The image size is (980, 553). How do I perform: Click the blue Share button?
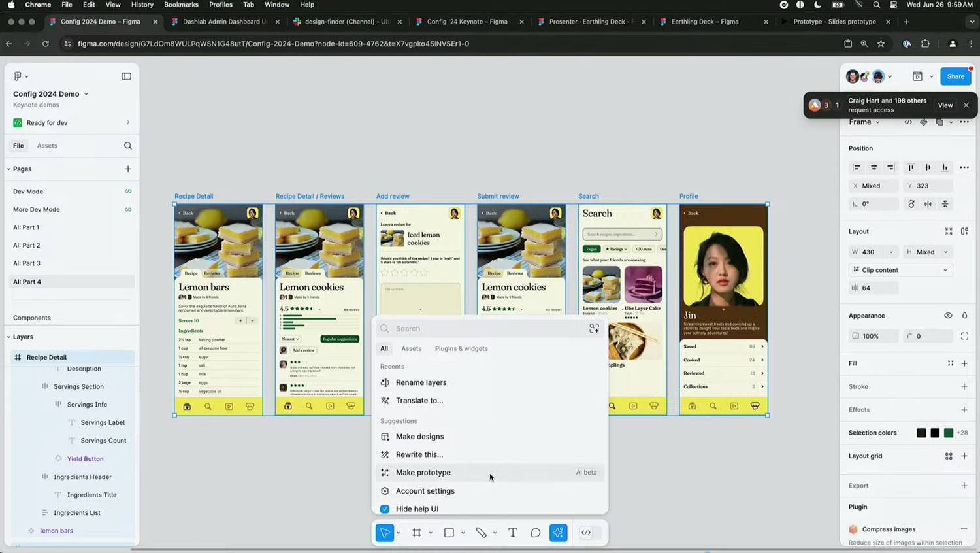tap(955, 76)
